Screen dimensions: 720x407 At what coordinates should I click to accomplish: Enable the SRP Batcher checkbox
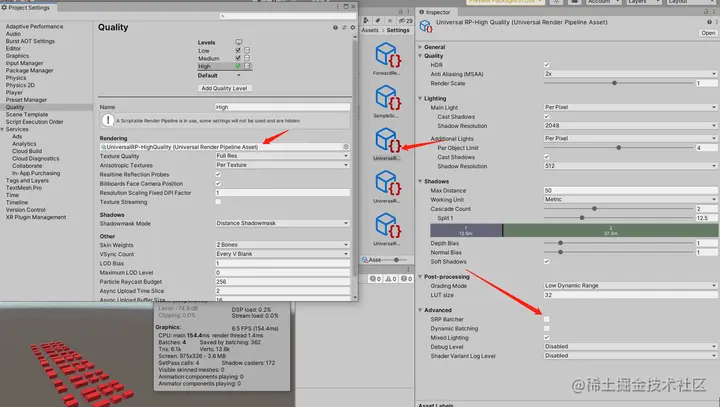[546, 319]
